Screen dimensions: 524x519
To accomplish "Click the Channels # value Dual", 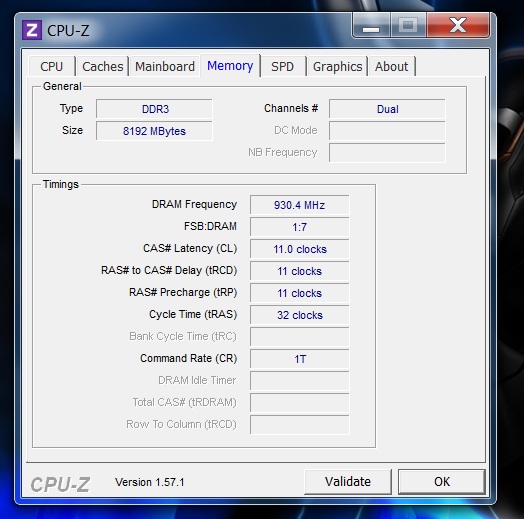I will pos(387,109).
